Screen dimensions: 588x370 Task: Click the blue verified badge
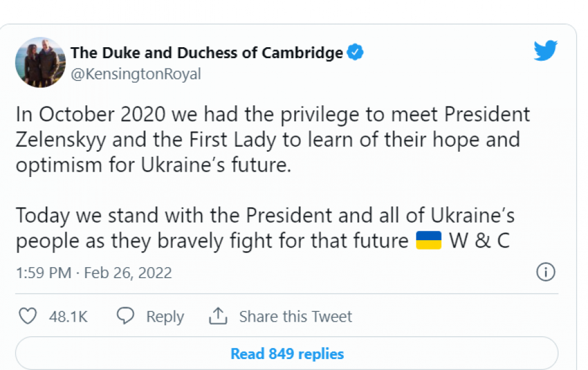tap(356, 53)
